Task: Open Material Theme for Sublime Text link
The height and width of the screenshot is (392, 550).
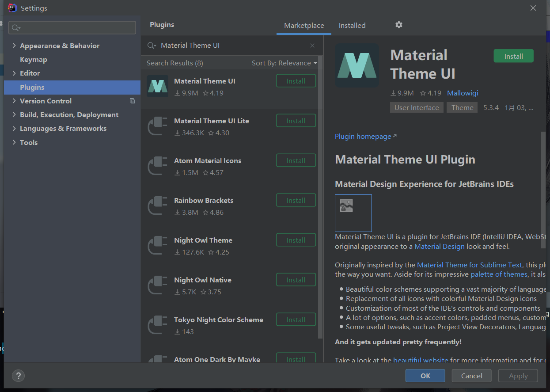Action: 470,265
